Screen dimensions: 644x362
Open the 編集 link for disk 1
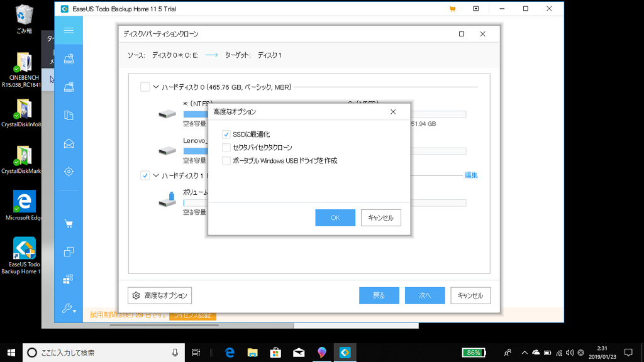471,175
